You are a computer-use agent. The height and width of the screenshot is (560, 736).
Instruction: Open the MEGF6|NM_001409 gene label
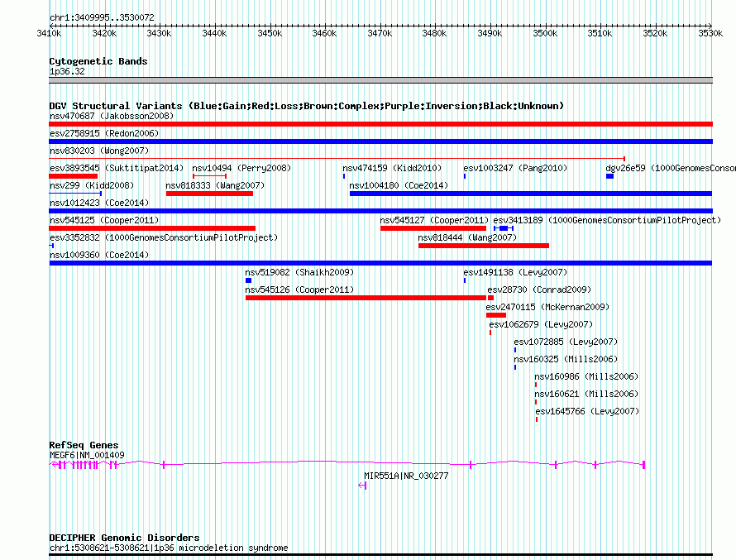(87, 455)
